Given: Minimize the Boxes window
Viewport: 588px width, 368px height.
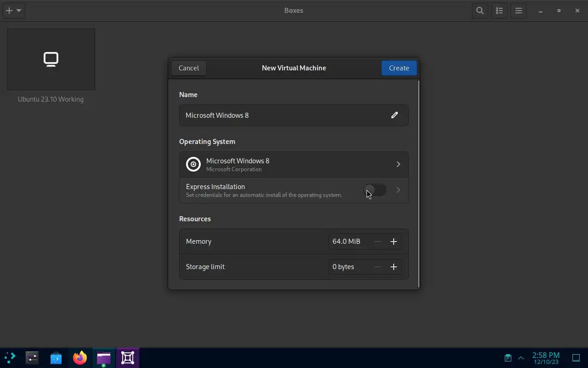Looking at the screenshot, I should coord(541,11).
